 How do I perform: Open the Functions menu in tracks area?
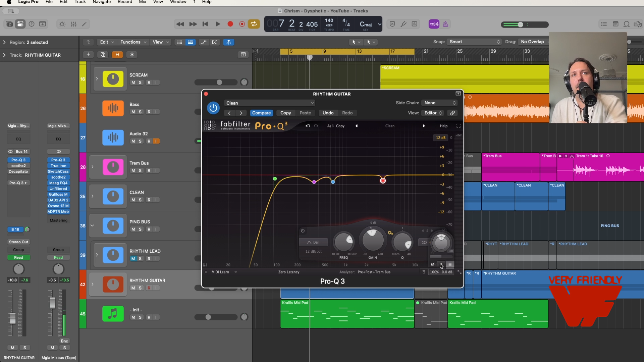(x=133, y=42)
